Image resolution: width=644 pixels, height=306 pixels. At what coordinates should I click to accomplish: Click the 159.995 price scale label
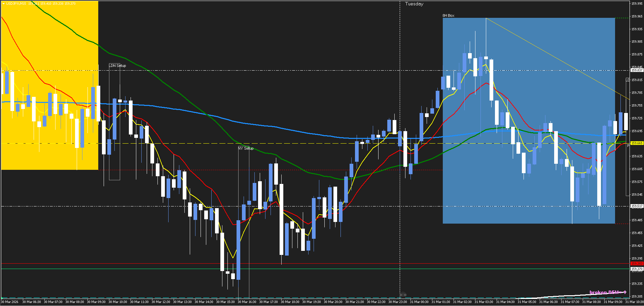point(637,4)
